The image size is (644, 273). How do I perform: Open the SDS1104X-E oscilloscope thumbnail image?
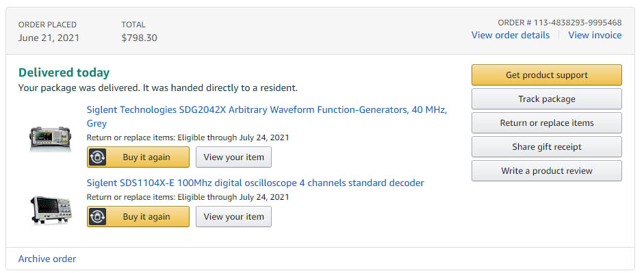(x=51, y=209)
